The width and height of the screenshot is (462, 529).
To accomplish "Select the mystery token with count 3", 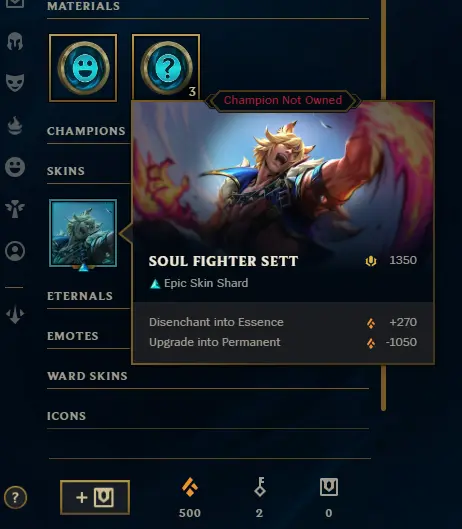I will (166, 67).
